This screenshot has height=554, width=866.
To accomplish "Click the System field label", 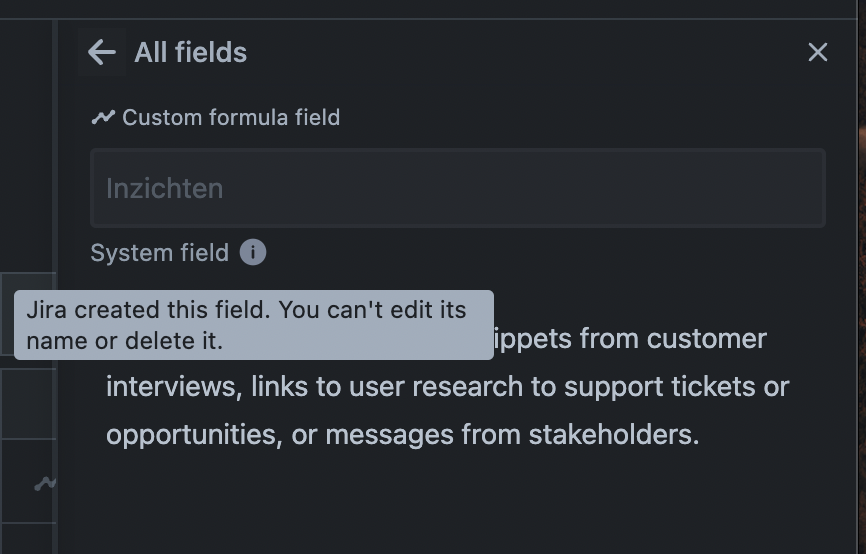I will pyautogui.click(x=160, y=253).
